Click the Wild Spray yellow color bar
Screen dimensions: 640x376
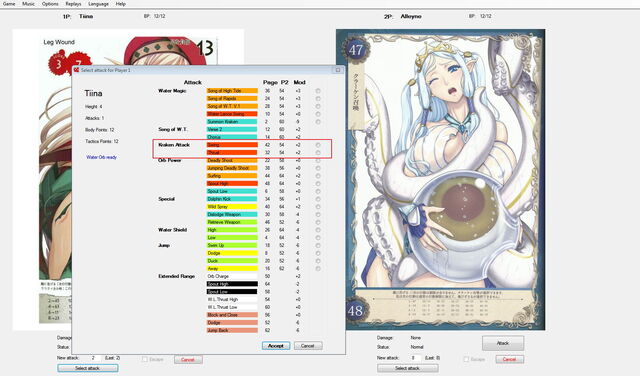click(x=232, y=207)
